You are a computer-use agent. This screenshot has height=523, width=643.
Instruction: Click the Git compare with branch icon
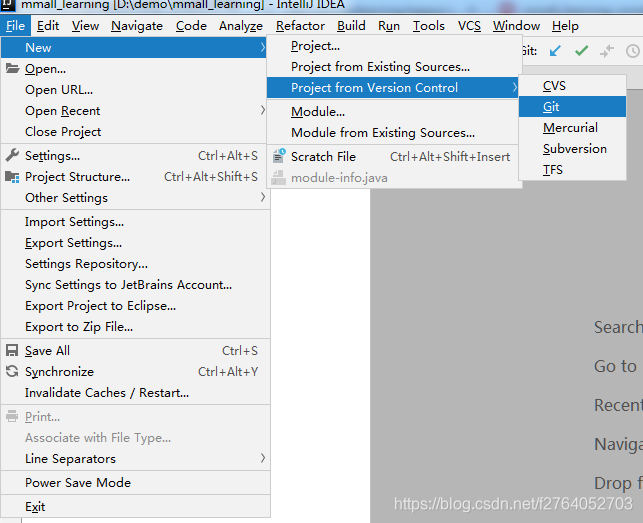click(607, 51)
